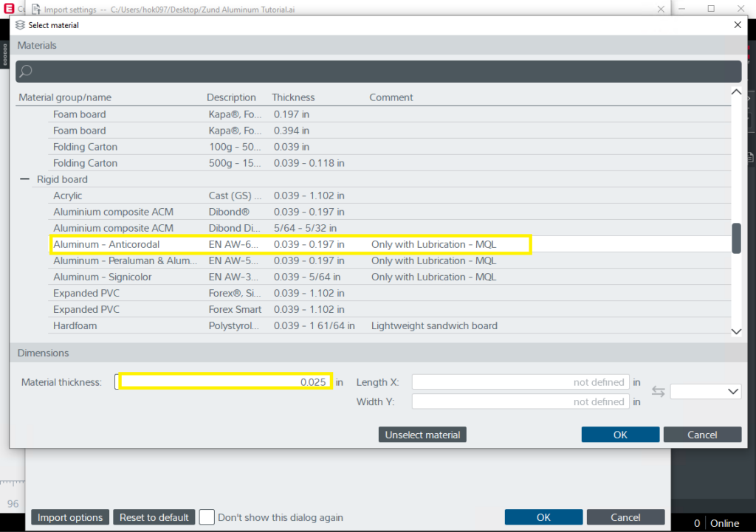Collapse the Rigid board group
Screen dimensions: 756x532
(x=24, y=179)
